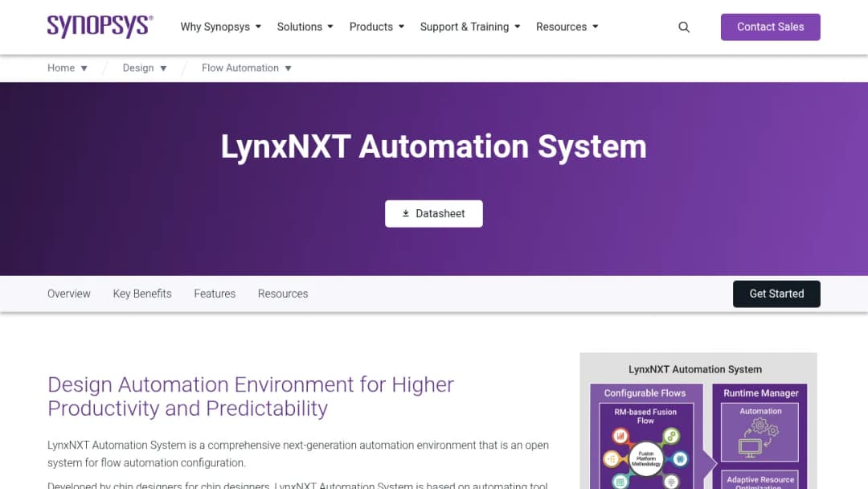Expand the Home breadcrumb arrow
The image size is (868, 489).
pos(84,68)
